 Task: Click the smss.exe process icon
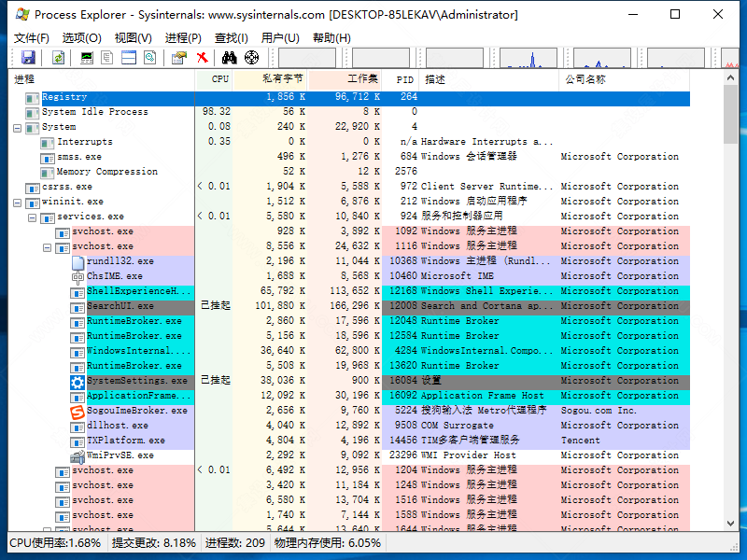[48, 158]
